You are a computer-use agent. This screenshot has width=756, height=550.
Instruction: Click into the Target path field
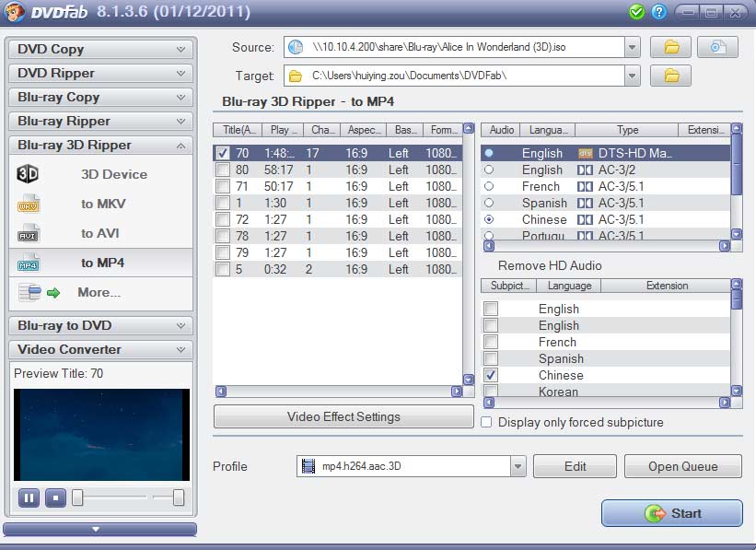tap(454, 76)
